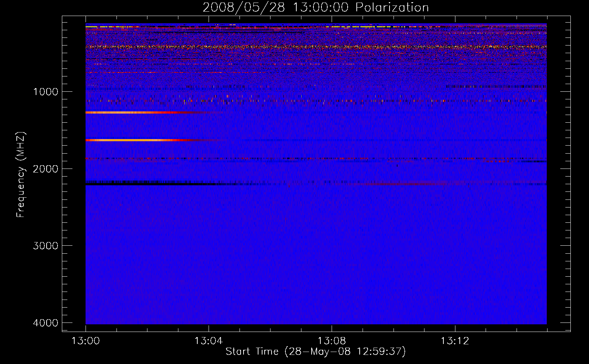Click the 13:04 time tick label
This screenshot has width=589, height=364.
point(209,341)
